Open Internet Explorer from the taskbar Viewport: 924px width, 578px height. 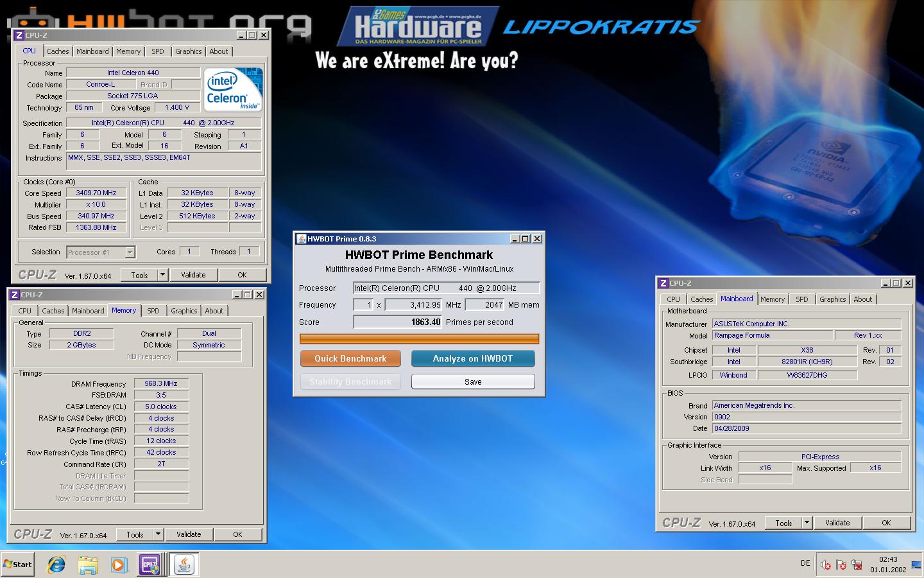click(x=56, y=565)
